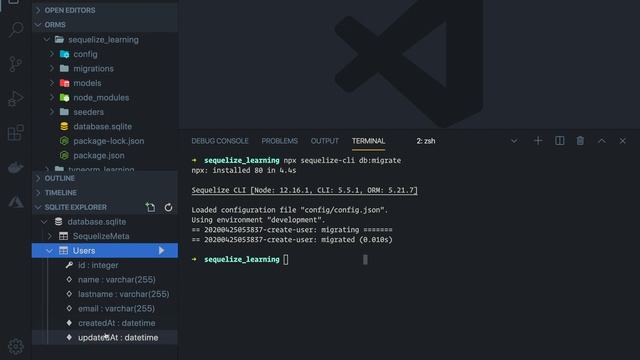
Task: Maximize the panel size with up chevron
Action: coord(602,141)
